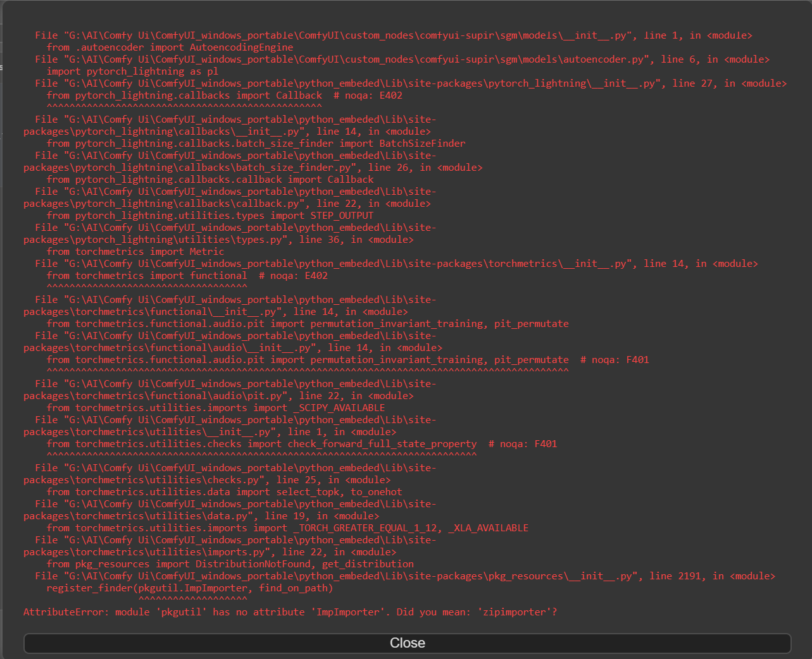This screenshot has height=659, width=812.
Task: Click the pkg_resources\__init__.py line 2191 file path
Action: (x=404, y=576)
